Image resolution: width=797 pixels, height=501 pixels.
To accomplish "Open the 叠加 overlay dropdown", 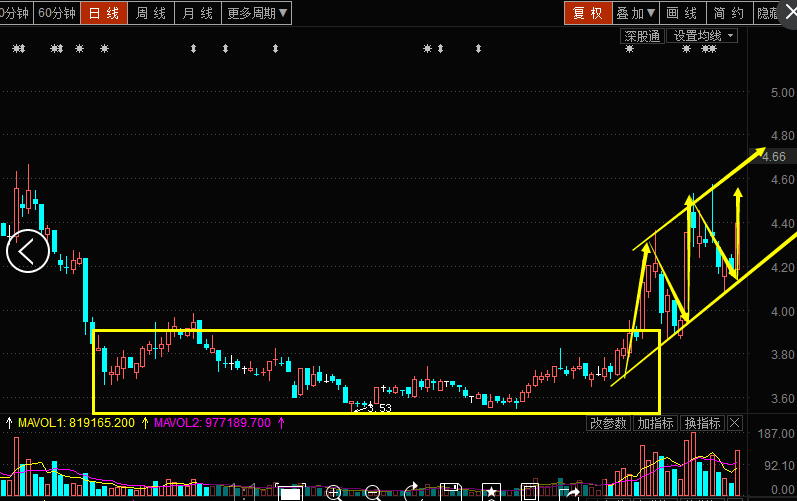I will coord(635,13).
